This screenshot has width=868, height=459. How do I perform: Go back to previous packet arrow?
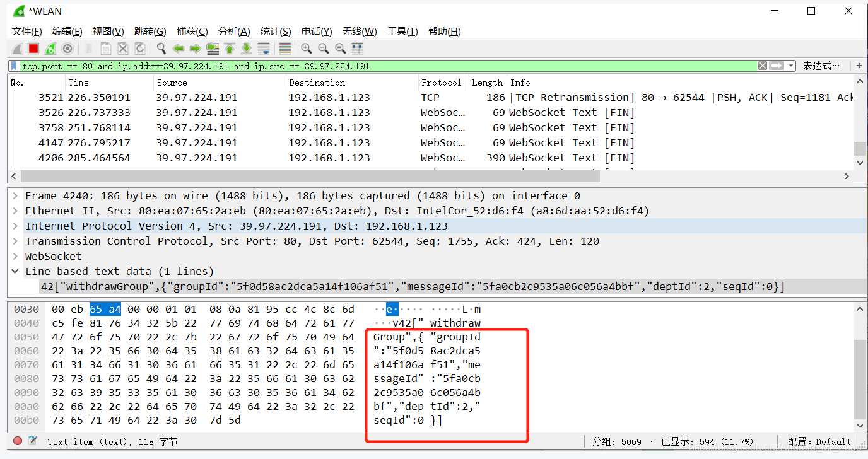pyautogui.click(x=179, y=49)
